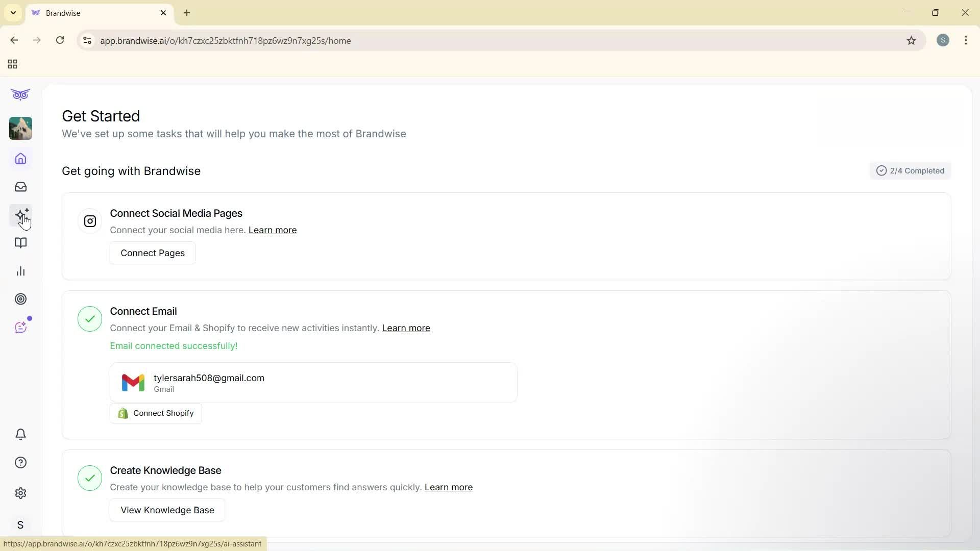Open the Inbox icon in the sidebar
The image size is (980, 551).
20,187
